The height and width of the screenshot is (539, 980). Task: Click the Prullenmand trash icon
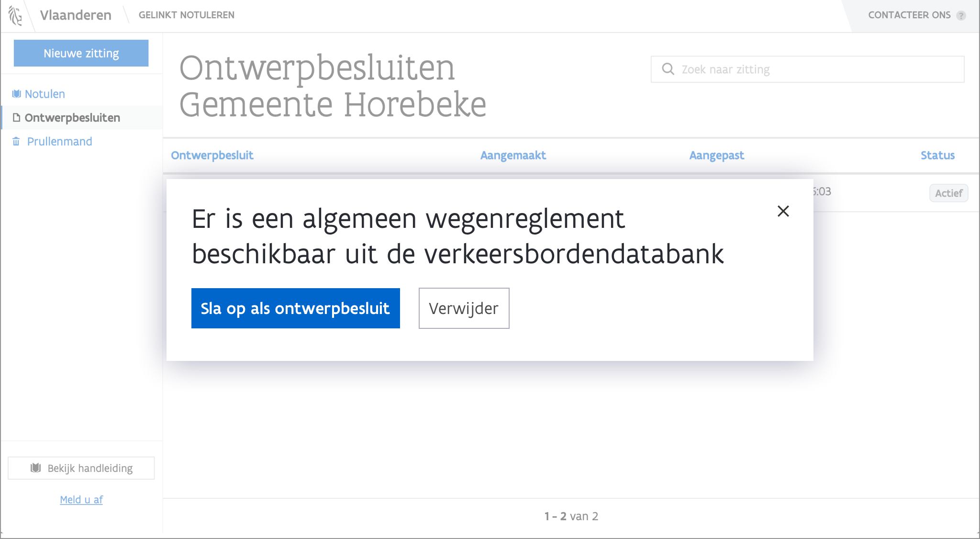click(16, 142)
